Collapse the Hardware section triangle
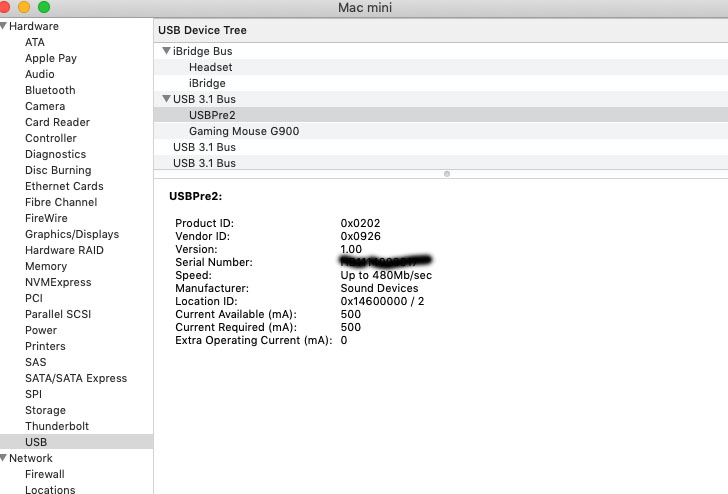Image resolution: width=728 pixels, height=494 pixels. point(4,26)
